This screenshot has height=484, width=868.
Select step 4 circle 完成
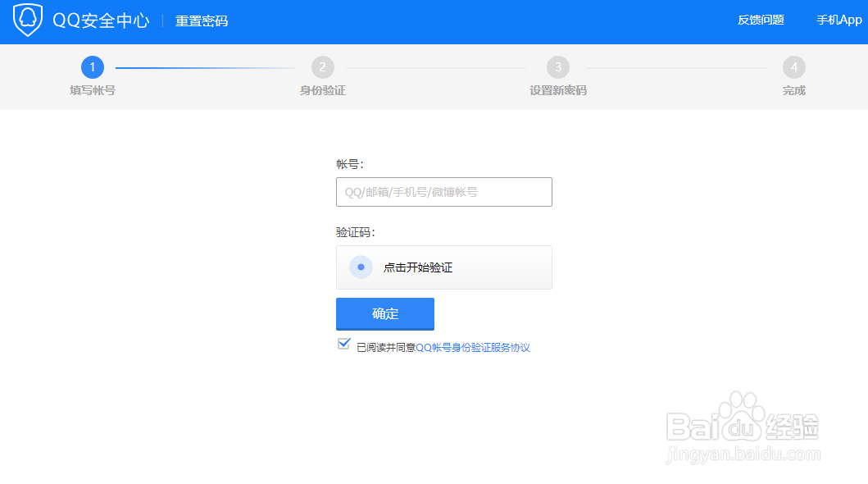[793, 67]
